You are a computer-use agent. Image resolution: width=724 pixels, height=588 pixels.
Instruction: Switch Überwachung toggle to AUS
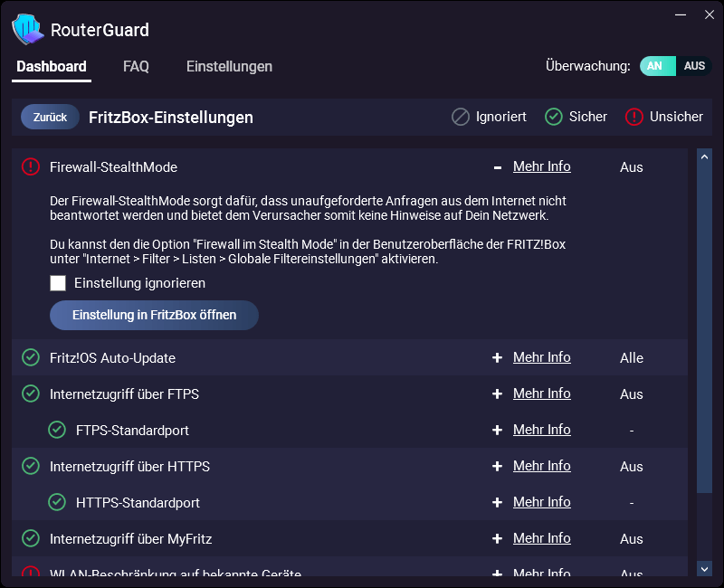pyautogui.click(x=694, y=66)
